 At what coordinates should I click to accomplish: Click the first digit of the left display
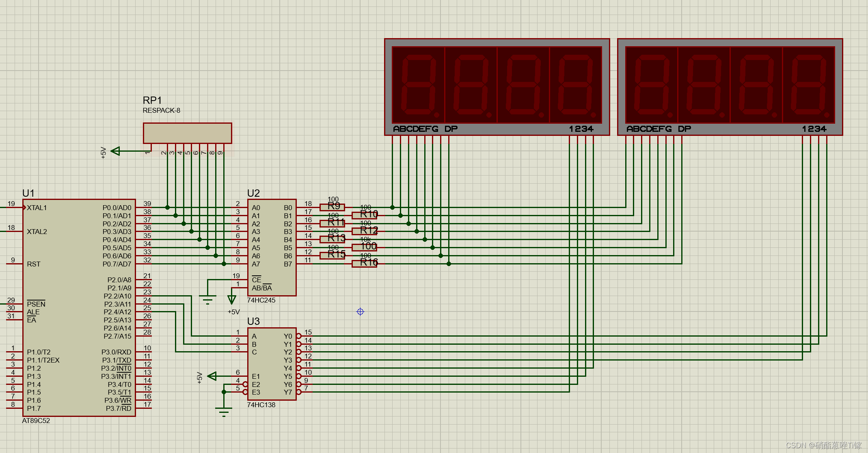click(419, 85)
